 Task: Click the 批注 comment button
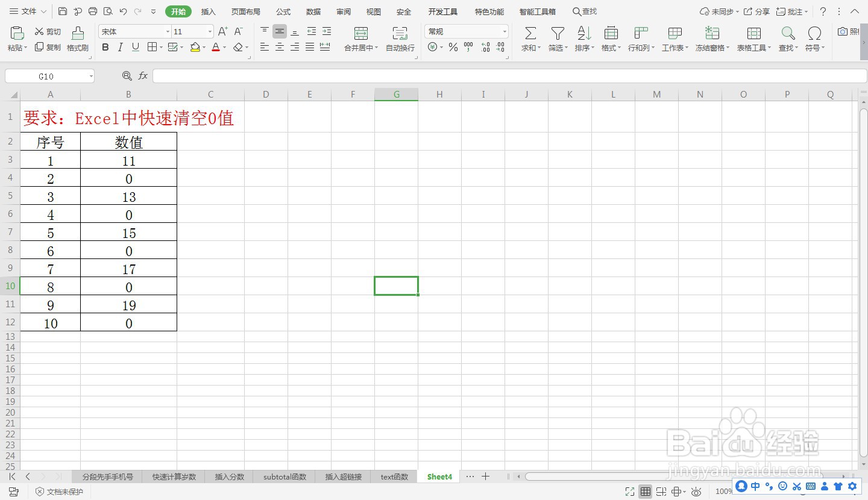coord(793,11)
